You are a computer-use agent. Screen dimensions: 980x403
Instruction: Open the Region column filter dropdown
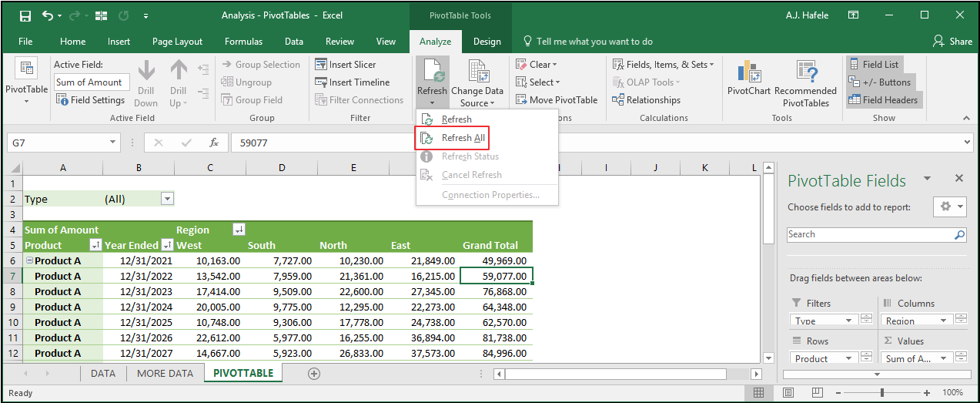(238, 230)
